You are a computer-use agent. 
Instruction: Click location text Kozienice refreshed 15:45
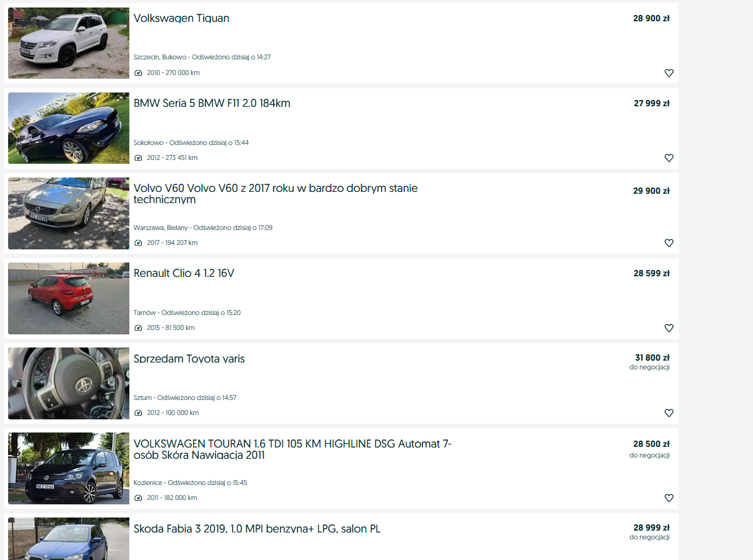[x=191, y=482]
